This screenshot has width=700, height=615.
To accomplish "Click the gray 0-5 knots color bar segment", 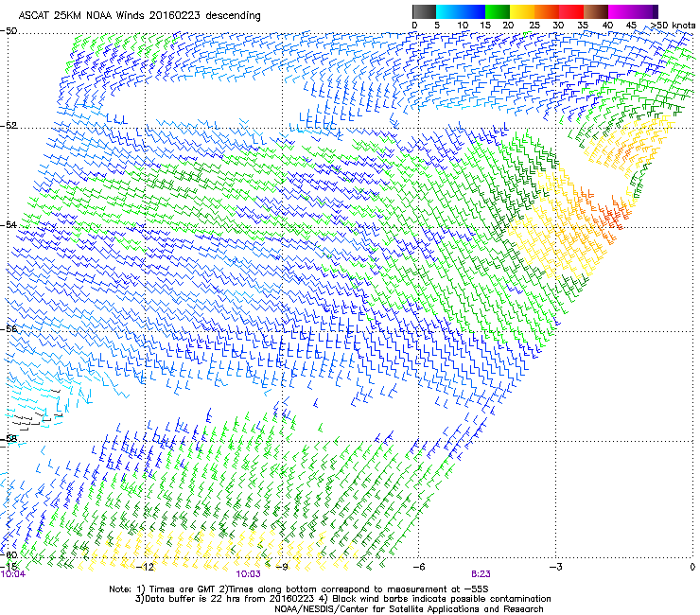I will (x=424, y=11).
